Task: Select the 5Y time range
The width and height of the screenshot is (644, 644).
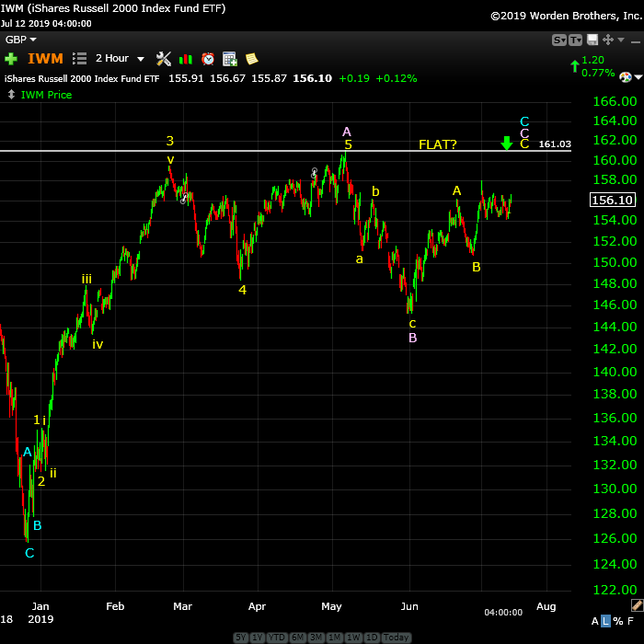Action: [241, 638]
